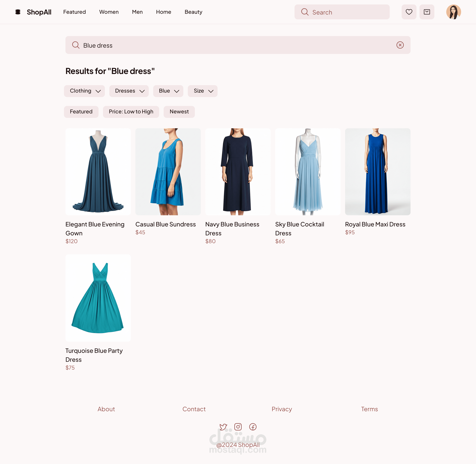This screenshot has width=476, height=464.
Task: Go to Featured in top navigation
Action: [x=75, y=12]
